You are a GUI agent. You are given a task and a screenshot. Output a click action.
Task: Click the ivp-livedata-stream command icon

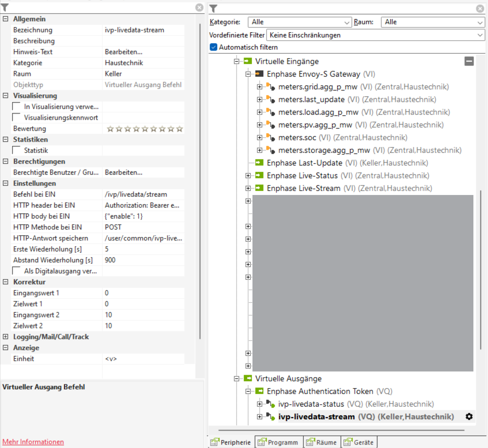(271, 416)
